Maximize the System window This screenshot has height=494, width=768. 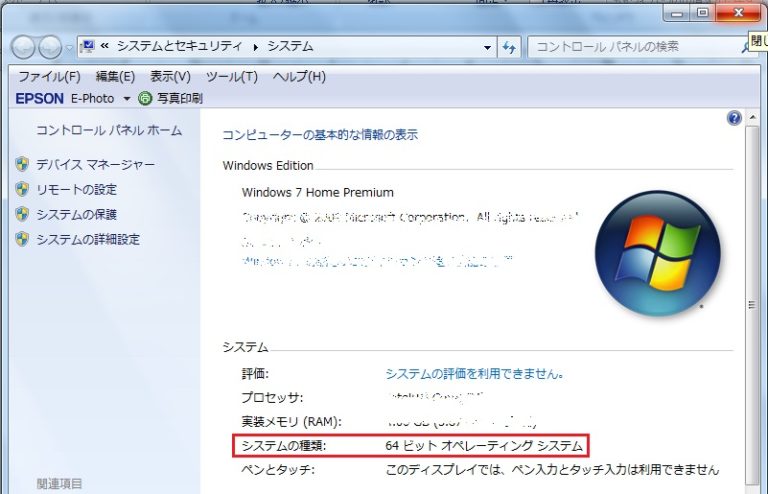click(702, 13)
